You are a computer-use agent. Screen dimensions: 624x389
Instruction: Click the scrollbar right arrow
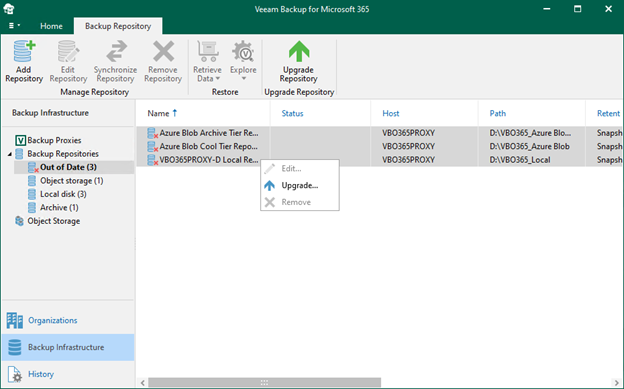pyautogui.click(x=617, y=383)
